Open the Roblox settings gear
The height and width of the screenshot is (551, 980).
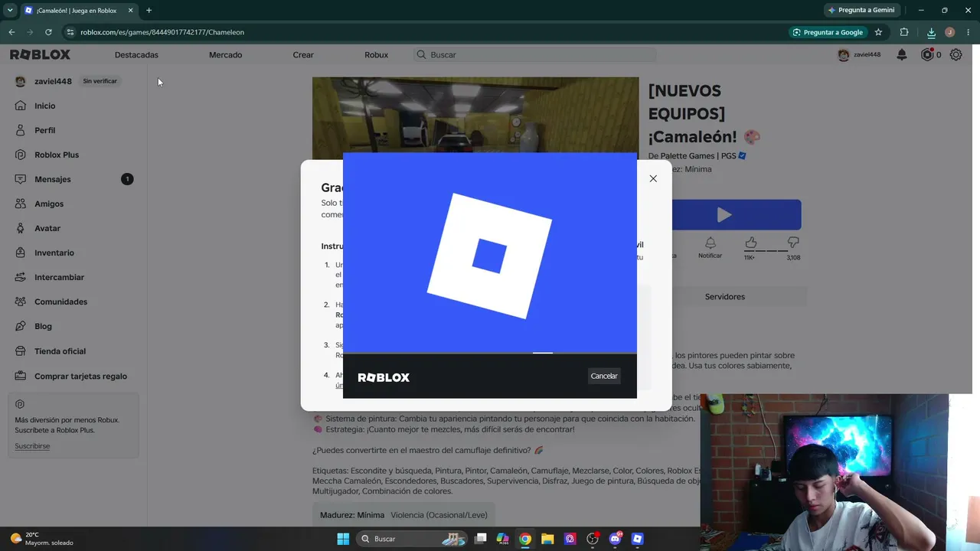(x=955, y=54)
